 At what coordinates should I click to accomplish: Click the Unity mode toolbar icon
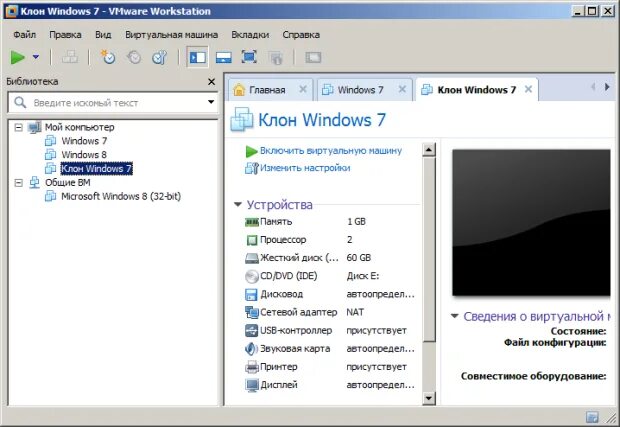276,58
